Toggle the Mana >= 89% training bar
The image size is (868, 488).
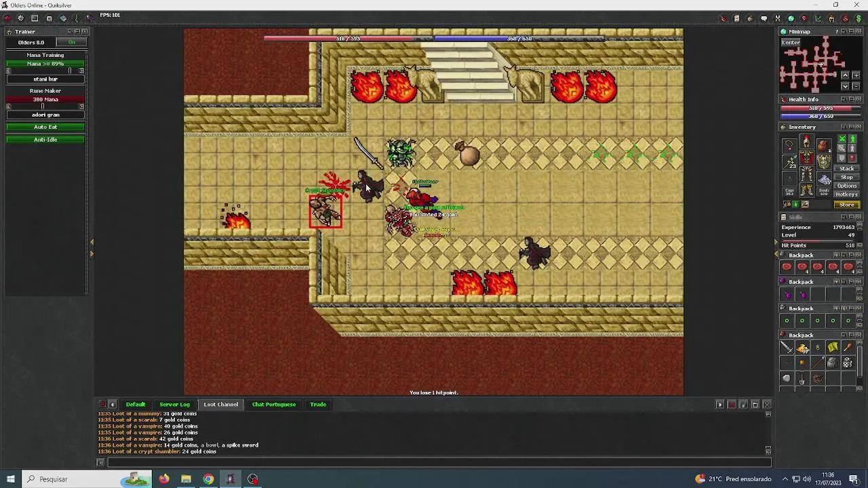pos(45,64)
